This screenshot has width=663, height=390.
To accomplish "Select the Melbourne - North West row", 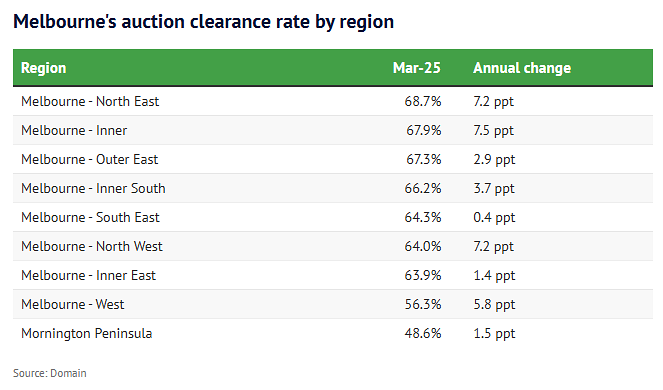I will pos(333,246).
